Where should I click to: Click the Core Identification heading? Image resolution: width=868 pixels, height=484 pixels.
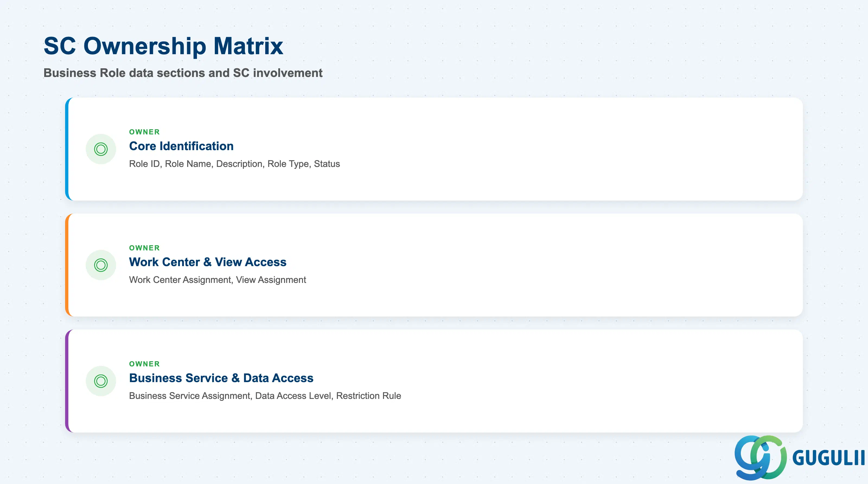pyautogui.click(x=181, y=146)
